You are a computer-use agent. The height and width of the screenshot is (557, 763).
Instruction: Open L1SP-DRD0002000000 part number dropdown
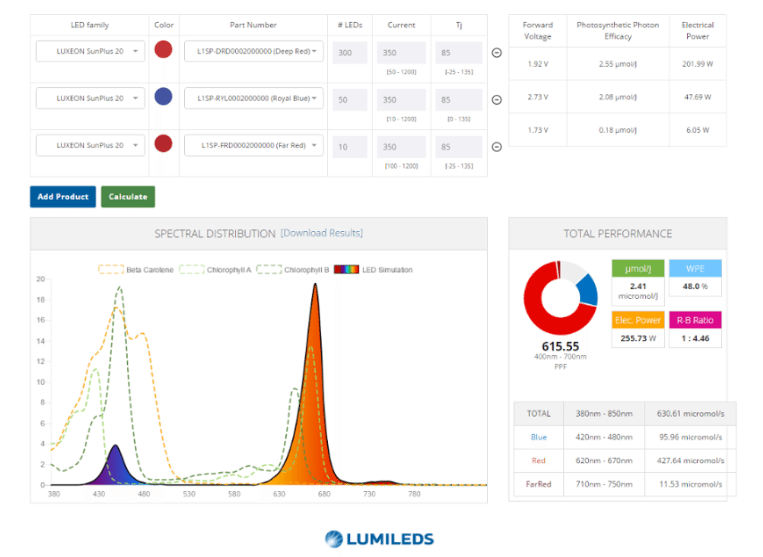tap(254, 51)
